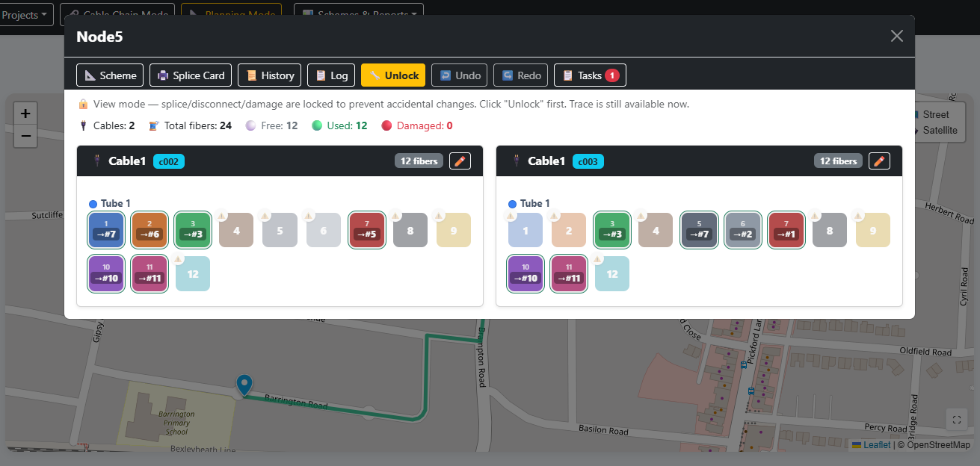Image resolution: width=980 pixels, height=466 pixels.
Task: Select free fiber 9 in cable c002
Action: pyautogui.click(x=453, y=230)
